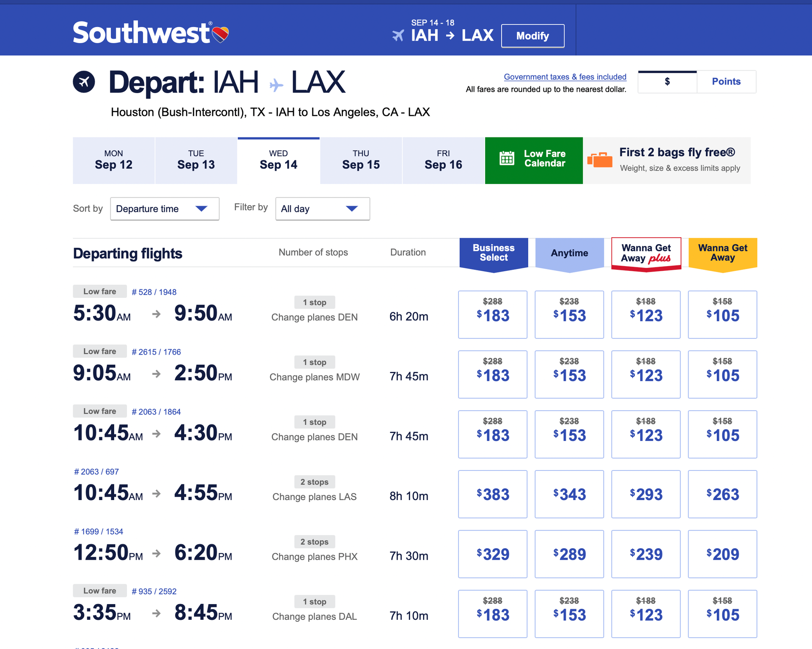
Task: Toggle the Low fare tag on the 5:30 AM flight
Action: coord(99,291)
